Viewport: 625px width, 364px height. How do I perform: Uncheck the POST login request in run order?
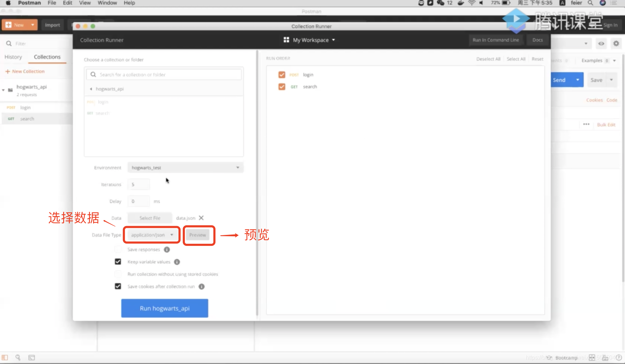pyautogui.click(x=282, y=75)
